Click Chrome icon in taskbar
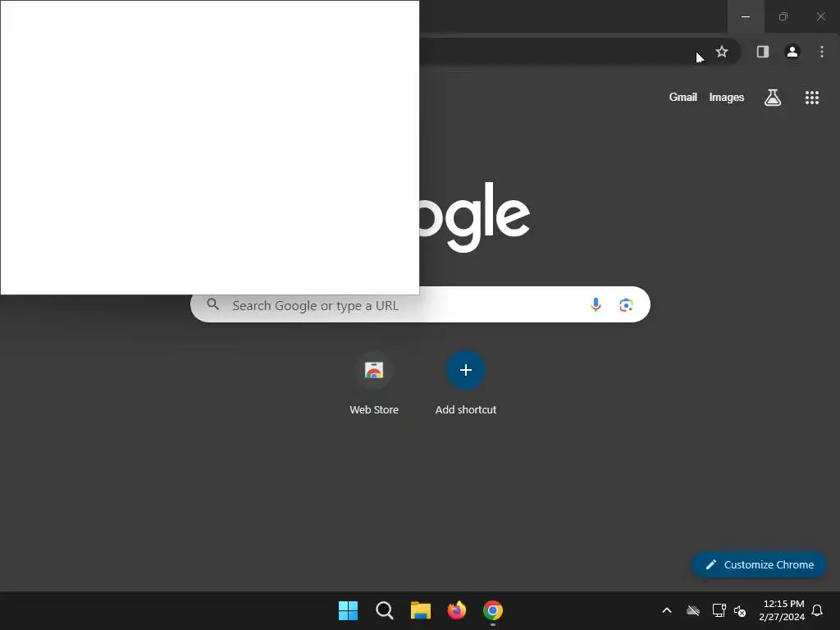The image size is (840, 630). (493, 610)
